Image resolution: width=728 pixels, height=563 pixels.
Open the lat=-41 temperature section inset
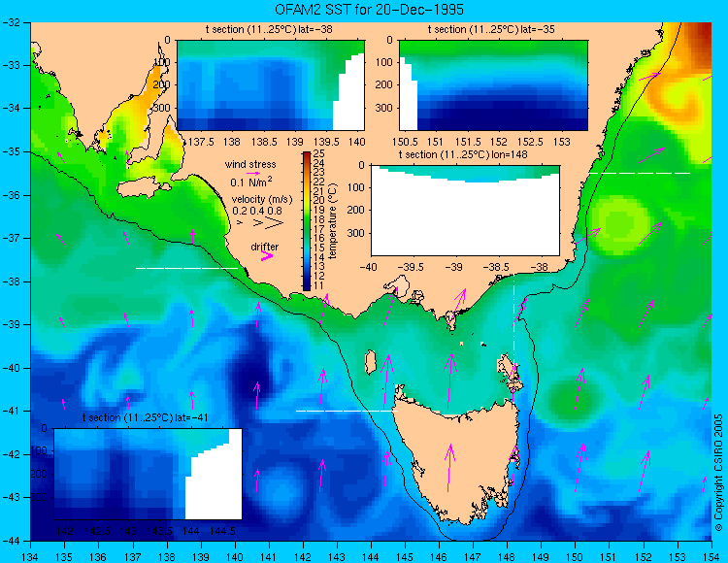[x=149, y=474]
